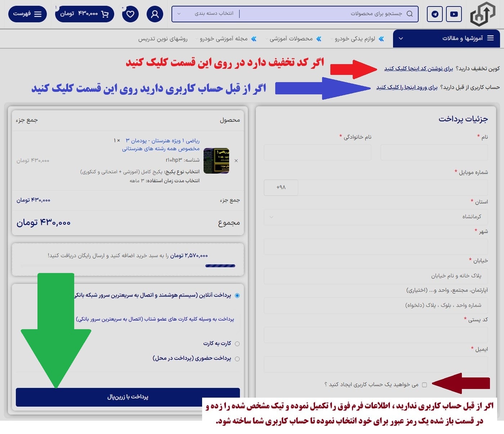Click the coupon code entry link
The height and width of the screenshot is (434, 504).
tap(418, 68)
